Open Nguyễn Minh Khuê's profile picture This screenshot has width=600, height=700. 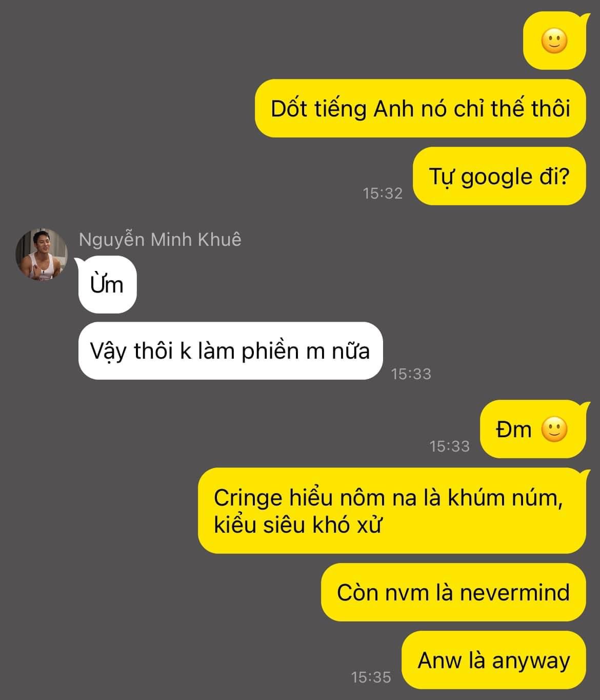41,255
